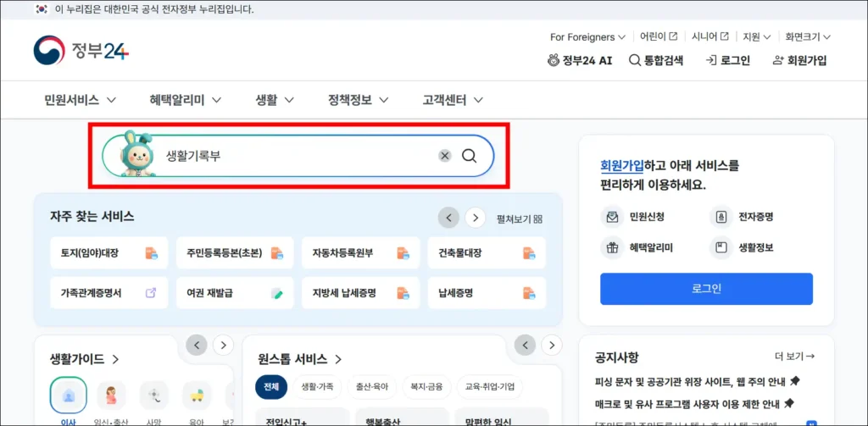Screen dimensions: 868x426
Task: Click previous arrow beside 원스톱 서비스
Action: click(x=525, y=346)
